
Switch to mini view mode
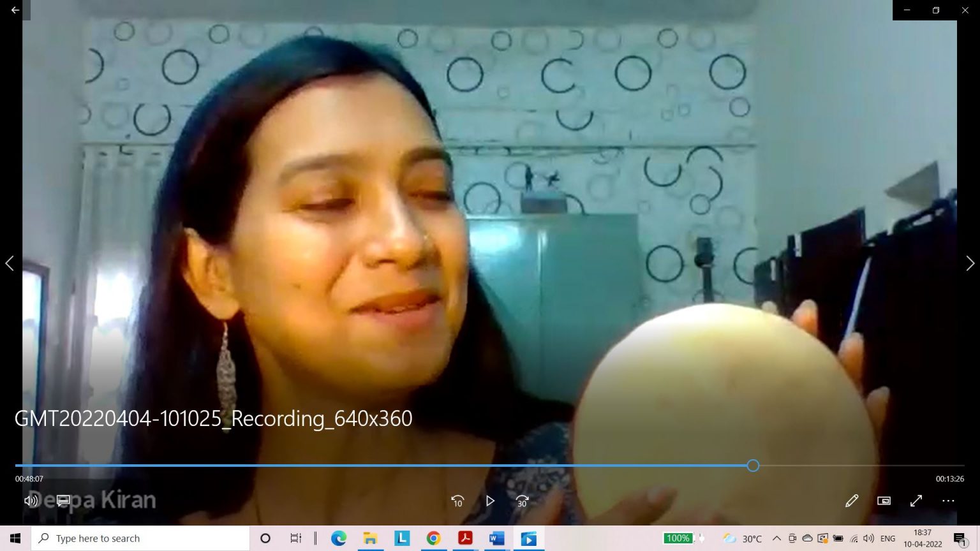pyautogui.click(x=884, y=501)
